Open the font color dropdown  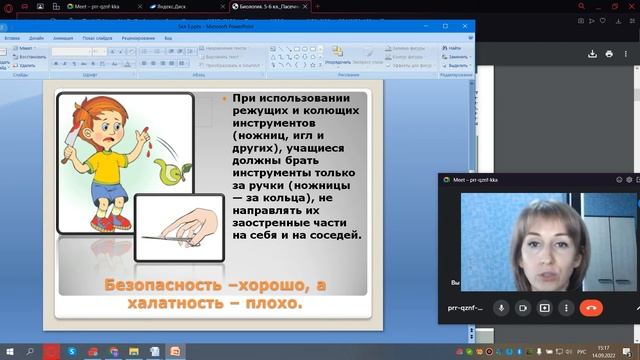click(x=129, y=64)
